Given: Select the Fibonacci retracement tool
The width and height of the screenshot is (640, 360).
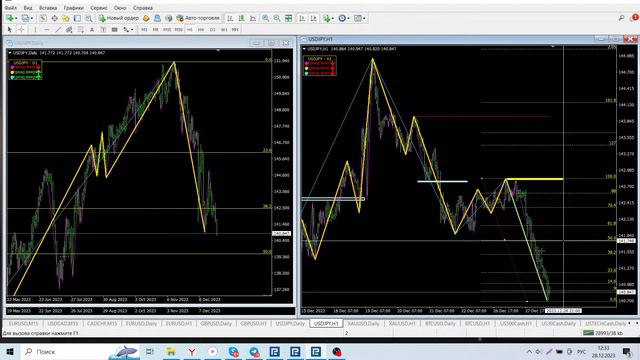Looking at the screenshot, I should [81, 29].
